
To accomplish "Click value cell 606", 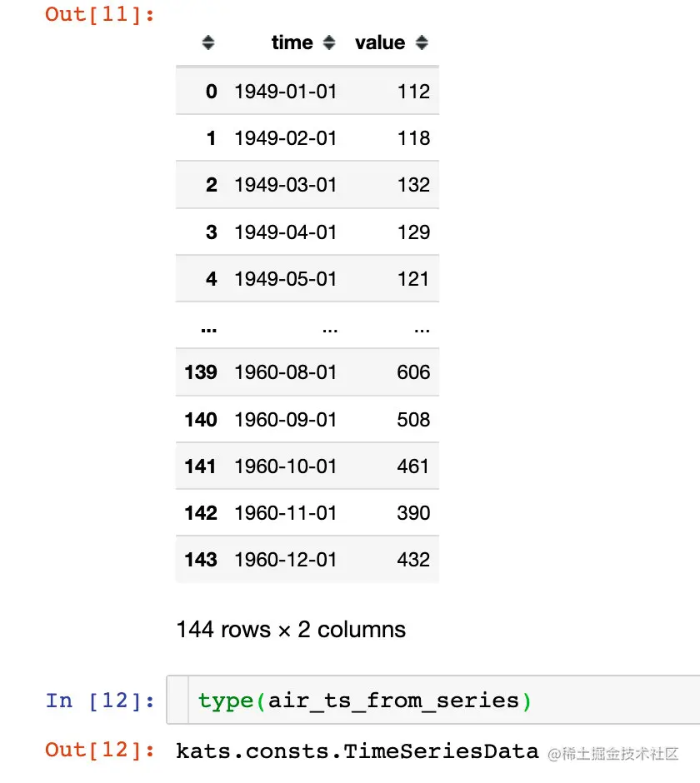I will pos(413,372).
